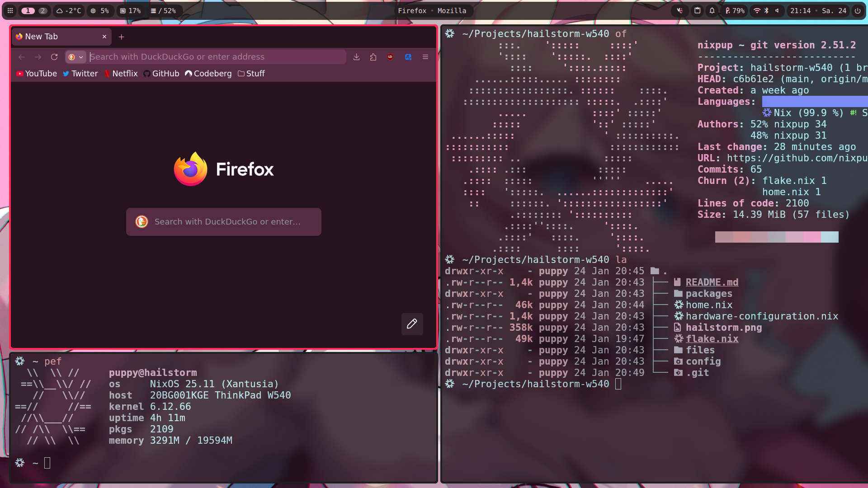Click the center DuckDuckGo search box
868x488 pixels.
pyautogui.click(x=224, y=222)
